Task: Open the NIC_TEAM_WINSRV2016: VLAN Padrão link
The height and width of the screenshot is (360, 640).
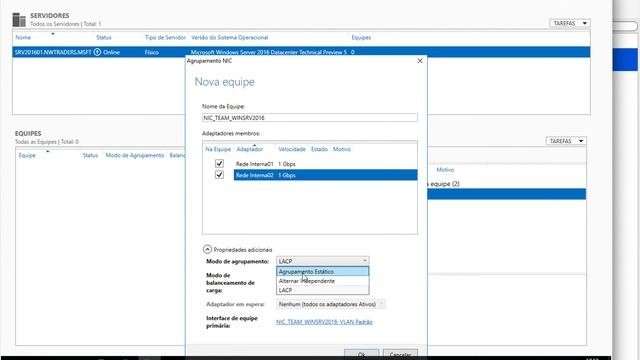Action: pyautogui.click(x=324, y=322)
